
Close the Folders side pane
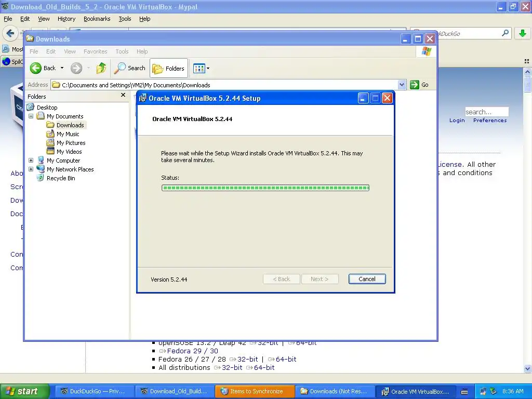[123, 96]
